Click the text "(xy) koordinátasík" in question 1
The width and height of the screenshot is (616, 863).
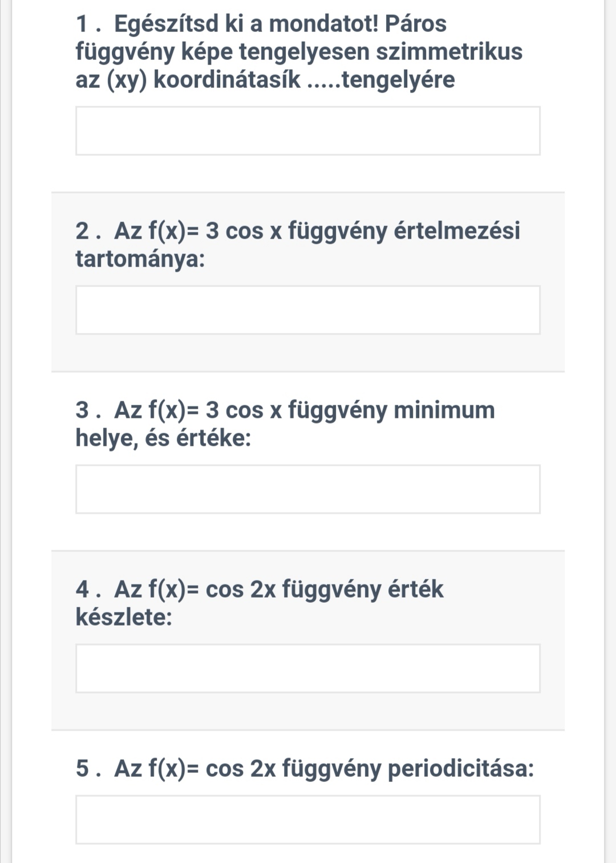[203, 80]
